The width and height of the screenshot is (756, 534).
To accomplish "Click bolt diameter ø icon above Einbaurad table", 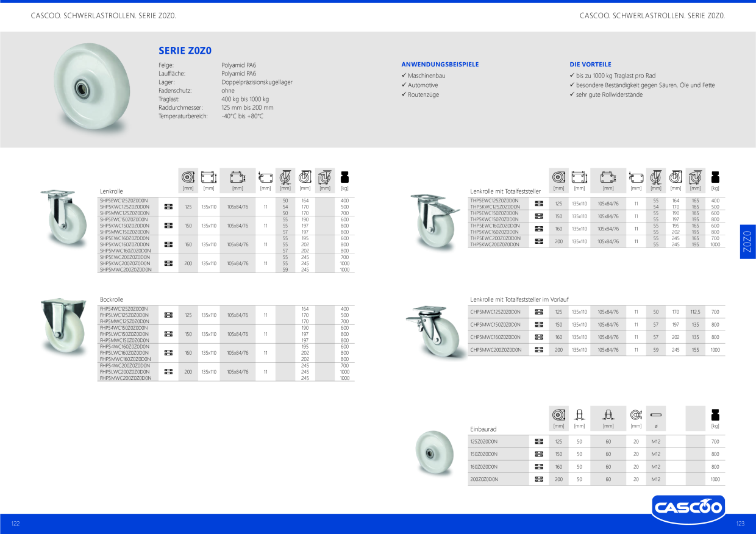I will [x=655, y=415].
